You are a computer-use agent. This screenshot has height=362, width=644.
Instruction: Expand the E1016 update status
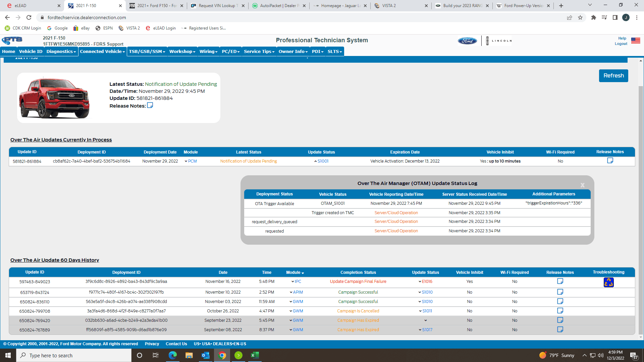click(x=420, y=282)
